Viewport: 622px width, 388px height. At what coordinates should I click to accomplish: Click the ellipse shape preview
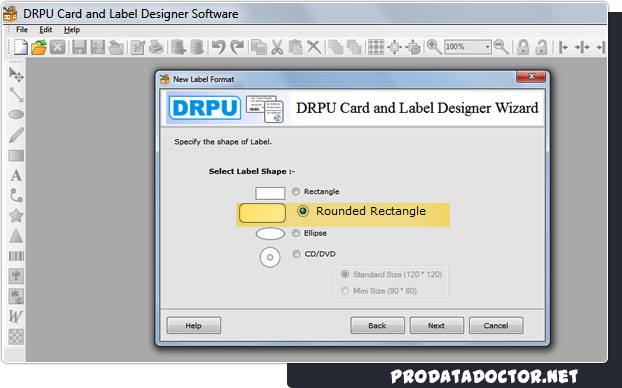pos(270,234)
